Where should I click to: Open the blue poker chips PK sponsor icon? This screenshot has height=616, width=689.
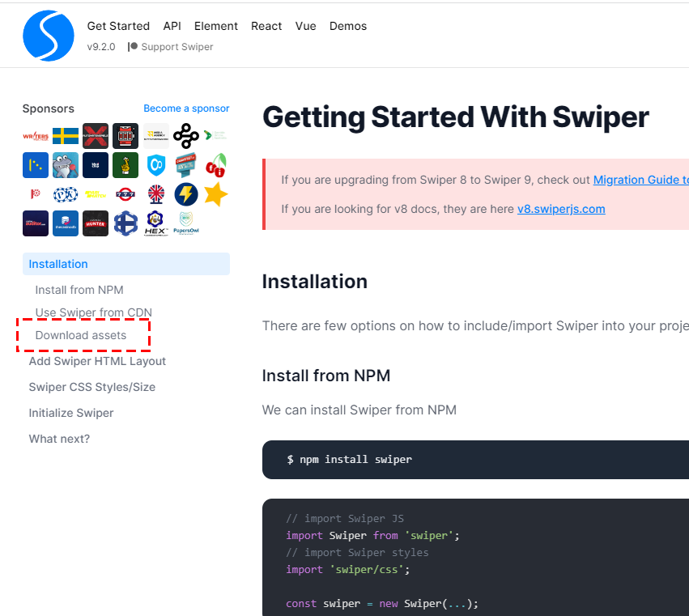click(66, 194)
